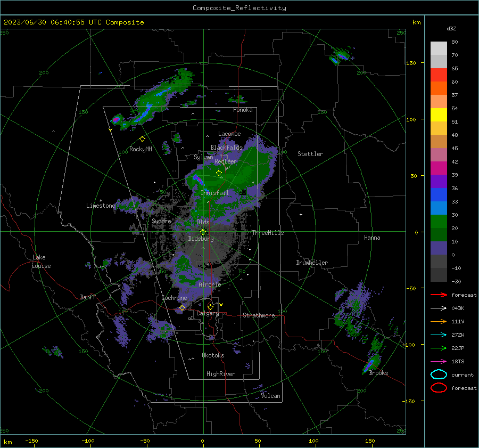Click the Lacombe city label
479x448 pixels.
click(229, 134)
